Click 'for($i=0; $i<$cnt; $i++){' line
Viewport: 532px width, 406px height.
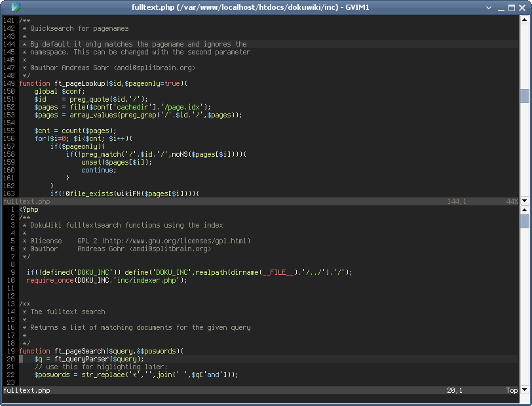point(83,138)
